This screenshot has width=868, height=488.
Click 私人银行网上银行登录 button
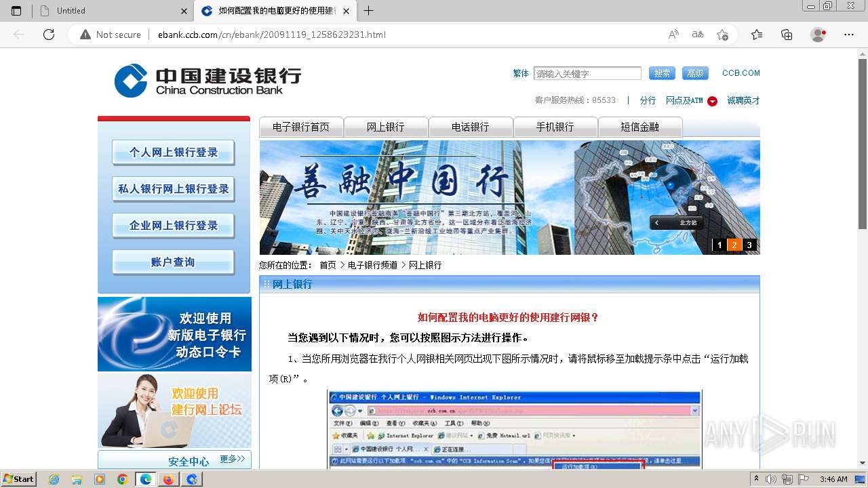pyautogui.click(x=174, y=189)
